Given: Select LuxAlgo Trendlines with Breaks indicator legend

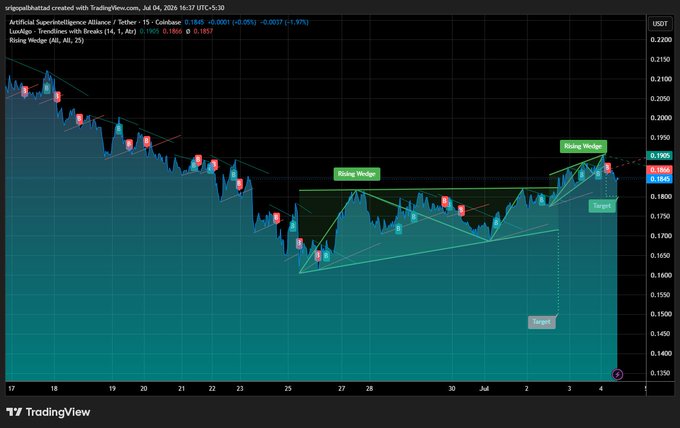Looking at the screenshot, I should [x=73, y=31].
